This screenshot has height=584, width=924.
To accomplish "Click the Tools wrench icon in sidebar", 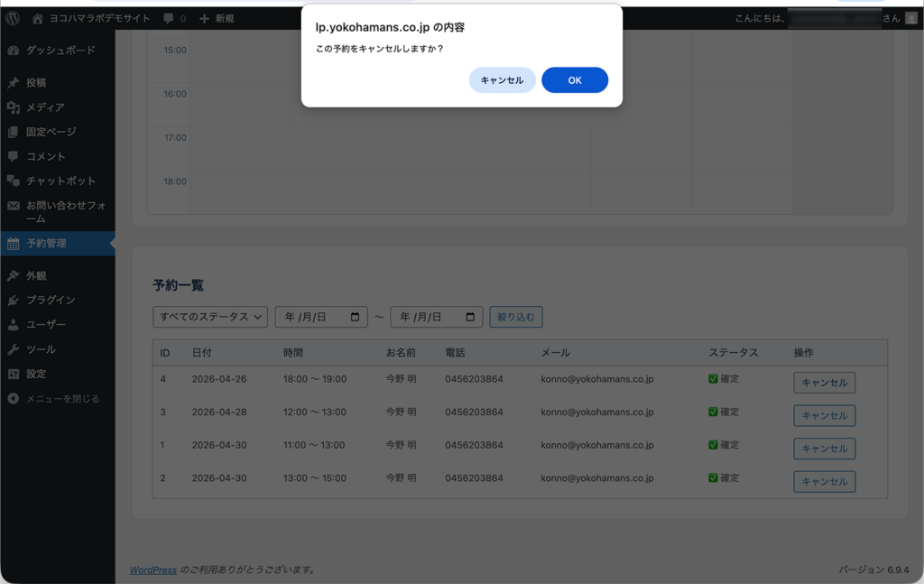I will tap(14, 349).
